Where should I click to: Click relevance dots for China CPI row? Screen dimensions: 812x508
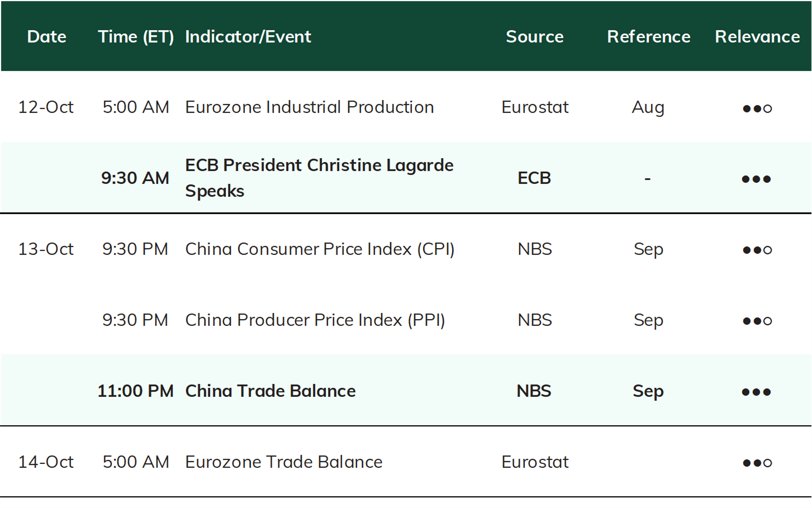pos(757,250)
